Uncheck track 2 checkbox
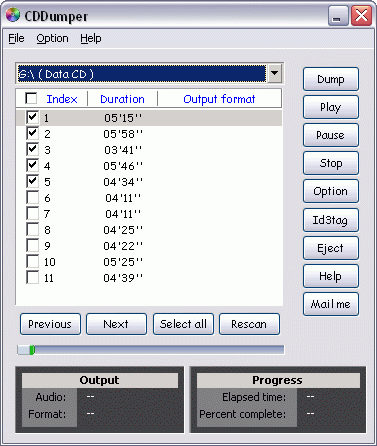Screen dimensions: 377x446 (x=32, y=133)
